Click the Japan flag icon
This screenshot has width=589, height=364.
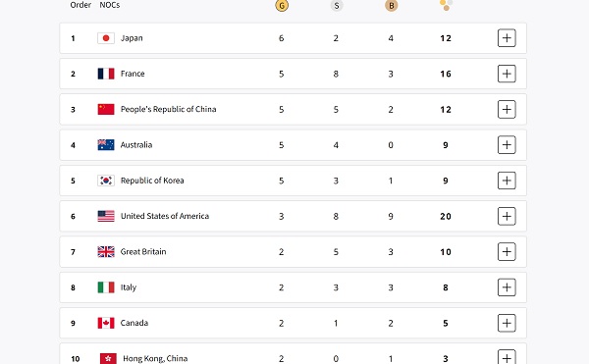pos(106,38)
